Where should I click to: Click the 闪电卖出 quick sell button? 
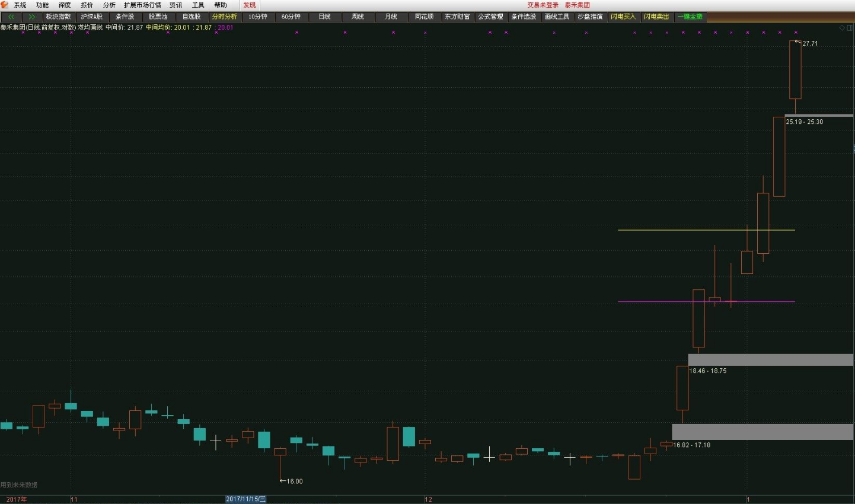click(656, 17)
